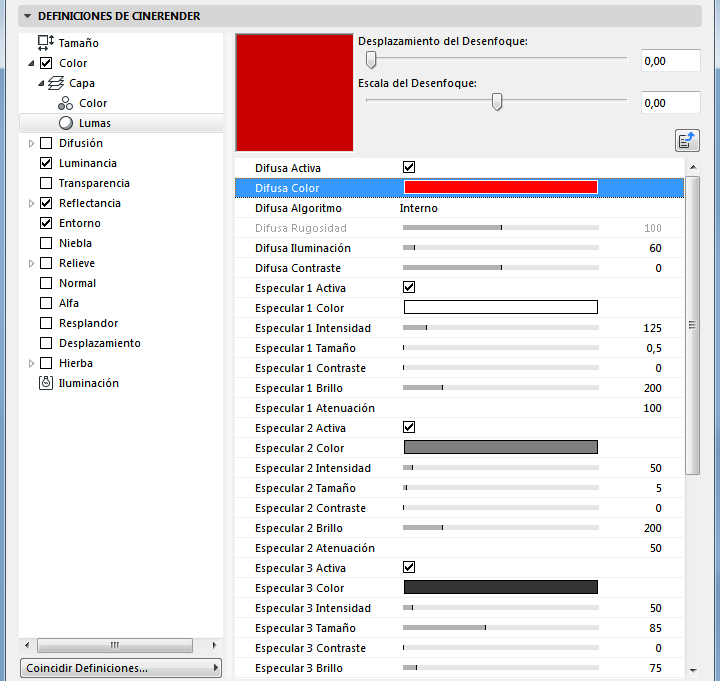Uncheck the Reflectancia checkbox
Viewport: 720px width, 681px height.
(46, 203)
